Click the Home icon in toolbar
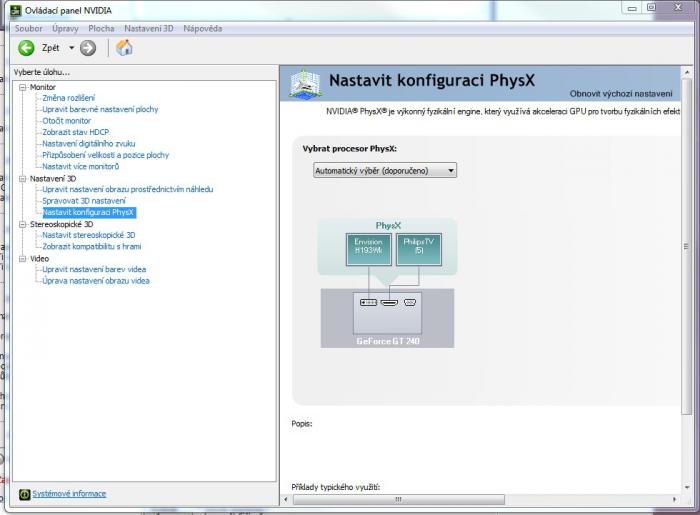This screenshot has height=515, width=700. click(124, 48)
